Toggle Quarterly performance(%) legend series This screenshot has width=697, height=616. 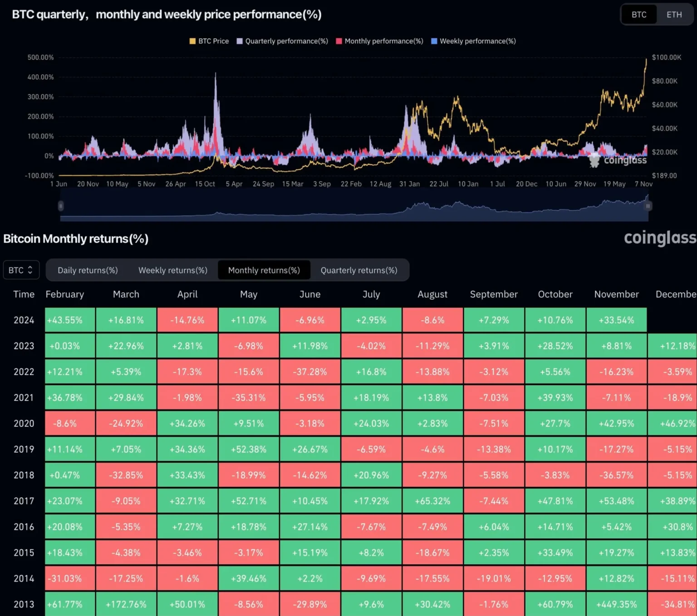[x=282, y=41]
